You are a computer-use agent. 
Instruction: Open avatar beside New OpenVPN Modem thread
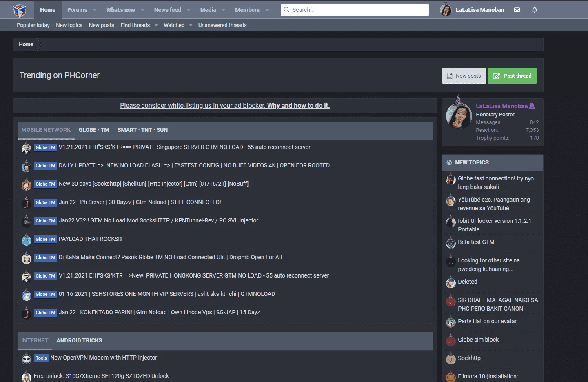pos(27,358)
